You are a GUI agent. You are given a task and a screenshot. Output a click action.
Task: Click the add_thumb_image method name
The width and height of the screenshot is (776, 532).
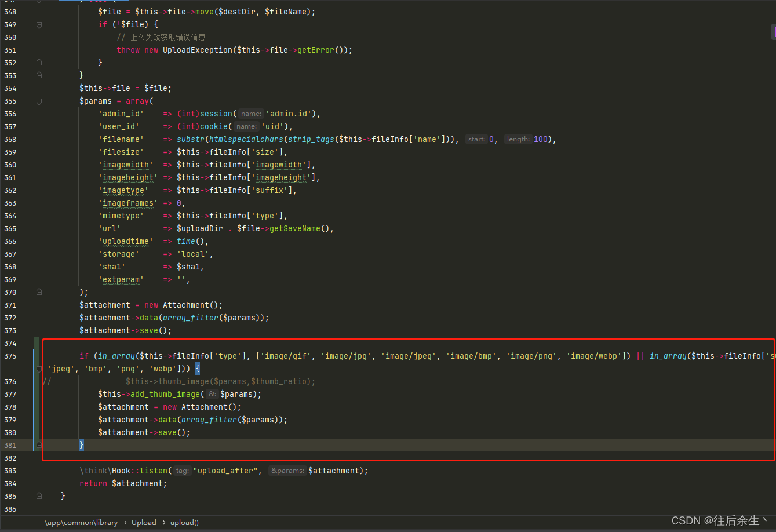click(x=165, y=394)
